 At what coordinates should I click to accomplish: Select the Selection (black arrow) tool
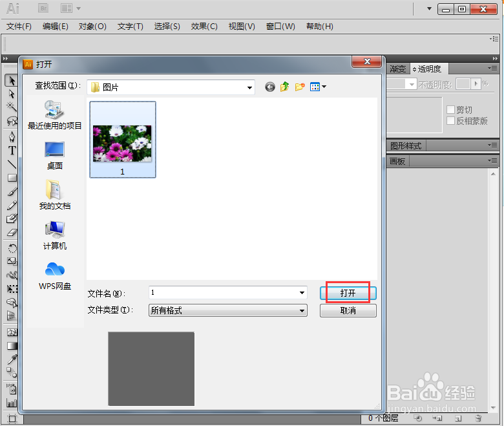click(x=12, y=80)
